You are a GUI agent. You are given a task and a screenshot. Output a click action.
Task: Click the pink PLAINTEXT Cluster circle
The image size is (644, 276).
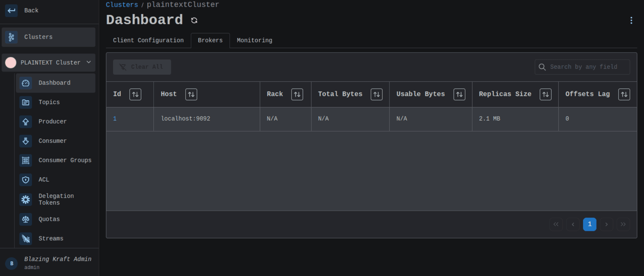(11, 63)
